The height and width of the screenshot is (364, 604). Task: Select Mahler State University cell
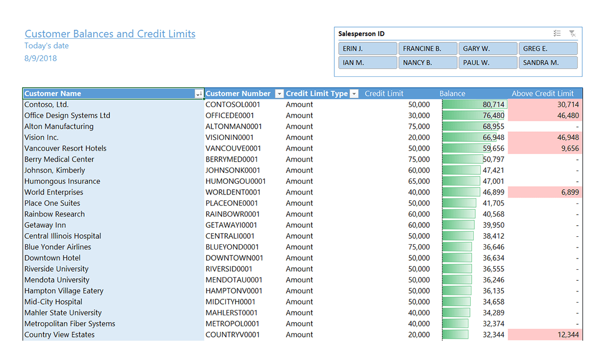(x=113, y=313)
